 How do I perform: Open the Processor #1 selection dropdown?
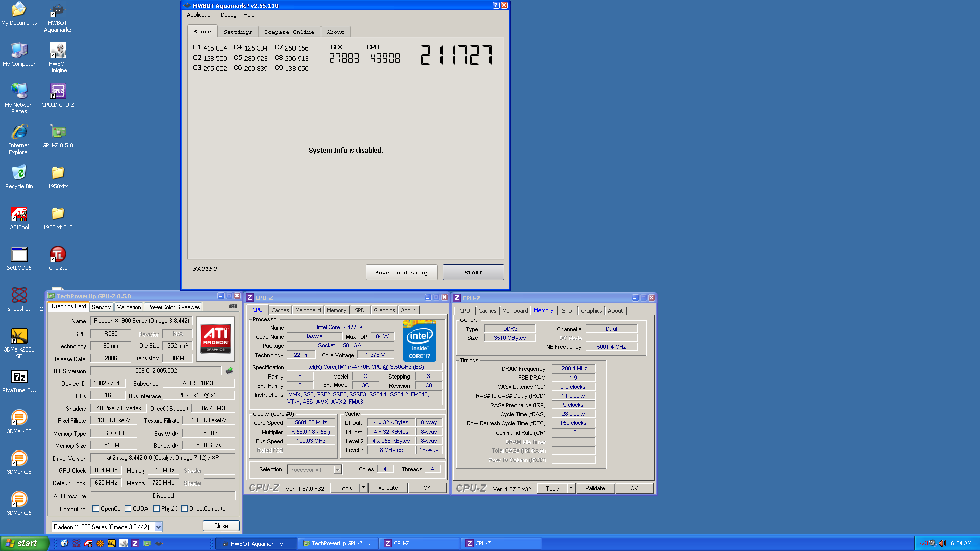pyautogui.click(x=337, y=470)
